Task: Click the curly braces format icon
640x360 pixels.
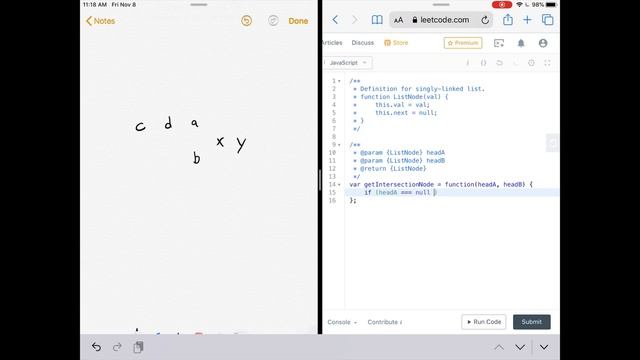Action: click(x=483, y=63)
